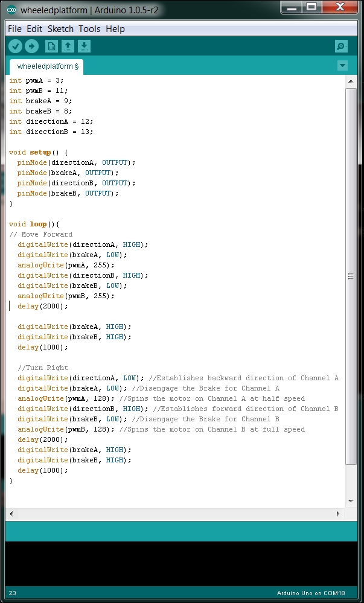The height and width of the screenshot is (603, 364).
Task: Click the vertical scrollbar up arrow
Action: click(351, 81)
